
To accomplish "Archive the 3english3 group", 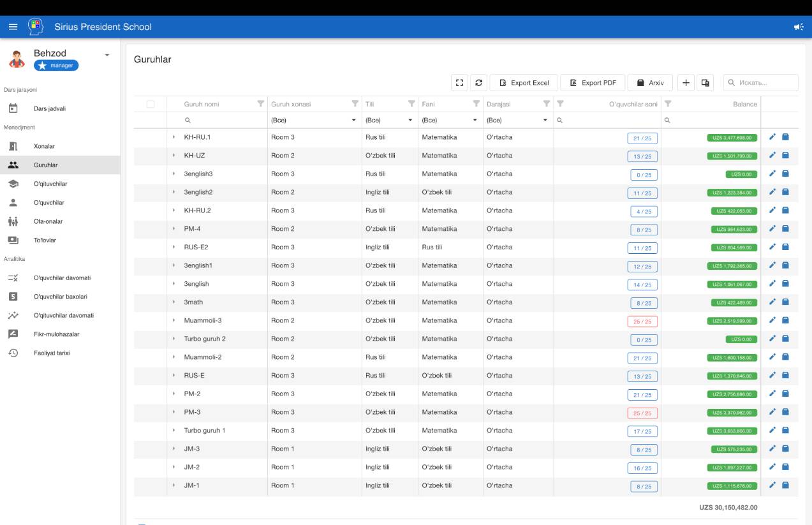I will pos(786,174).
